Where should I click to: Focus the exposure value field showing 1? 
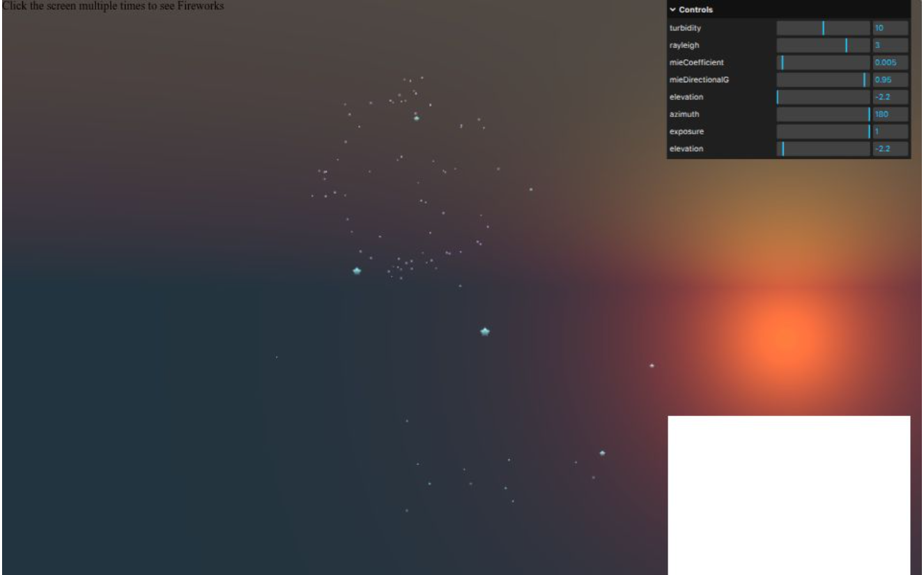890,132
